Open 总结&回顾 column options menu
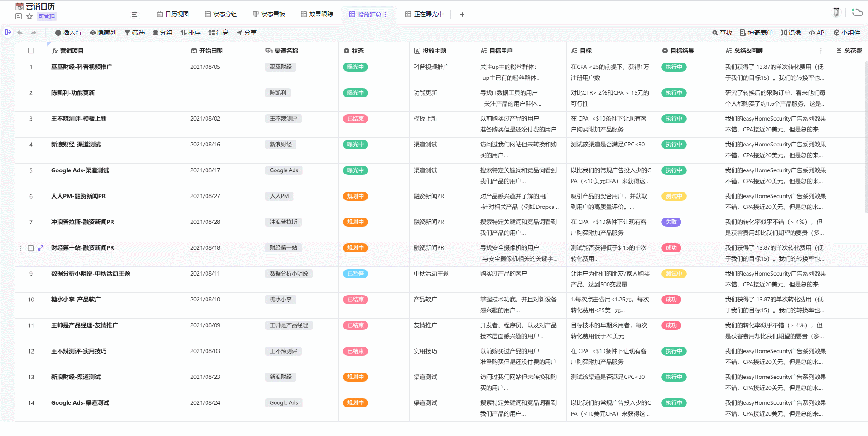Viewport: 868px width, 436px height. tap(821, 51)
